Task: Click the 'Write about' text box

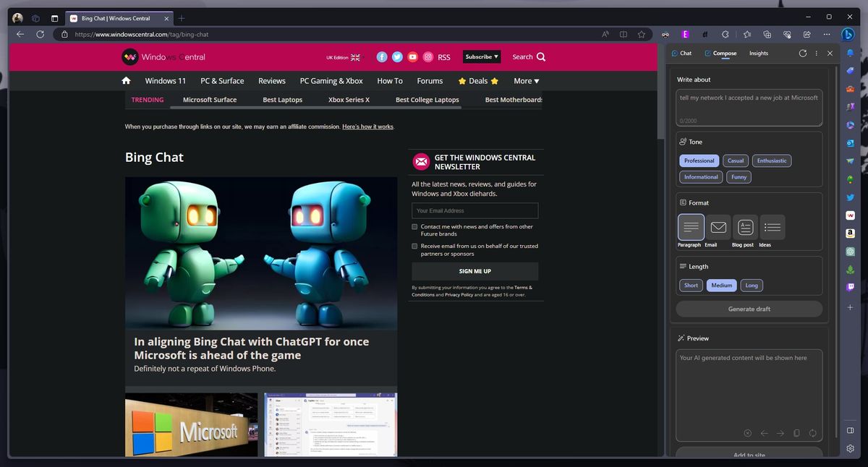Action: [749, 108]
